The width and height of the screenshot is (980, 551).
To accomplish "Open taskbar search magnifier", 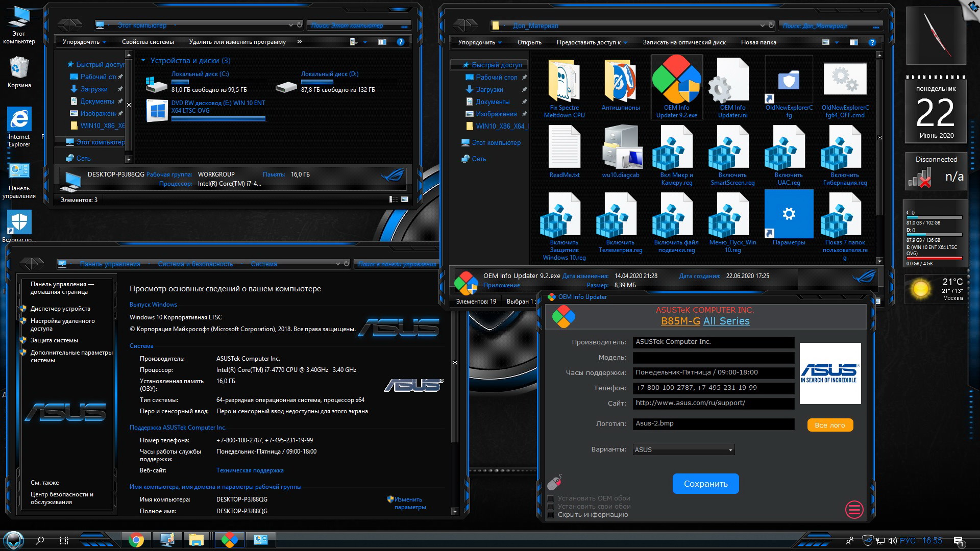I will [40, 540].
